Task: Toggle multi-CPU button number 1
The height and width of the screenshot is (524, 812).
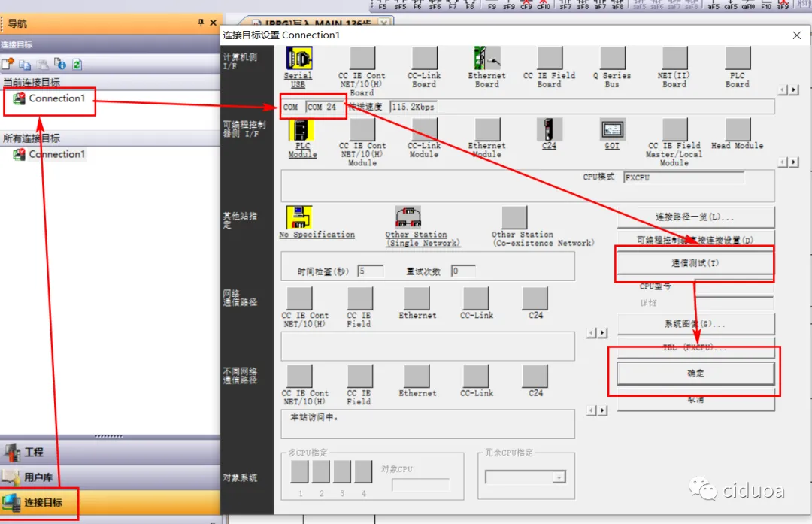Action: 299,471
